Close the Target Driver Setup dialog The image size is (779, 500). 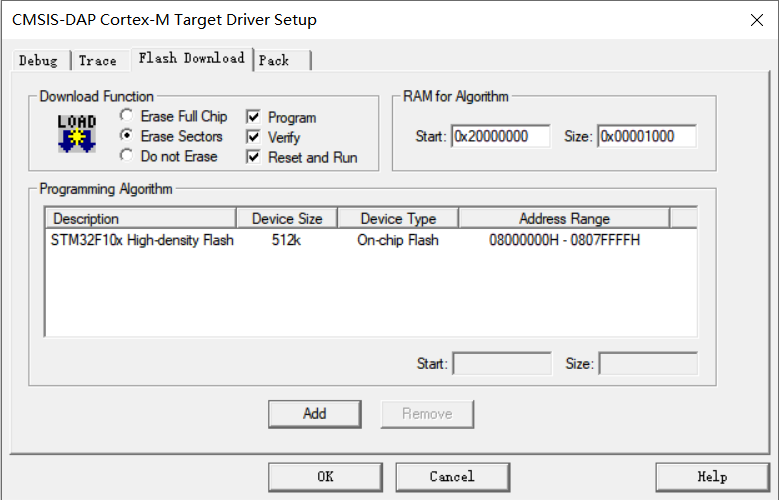point(757,20)
